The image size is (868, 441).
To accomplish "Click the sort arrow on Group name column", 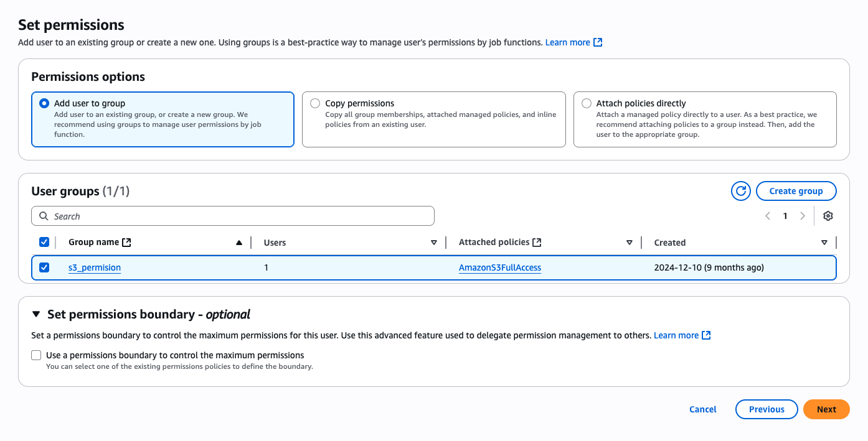I will tap(239, 243).
